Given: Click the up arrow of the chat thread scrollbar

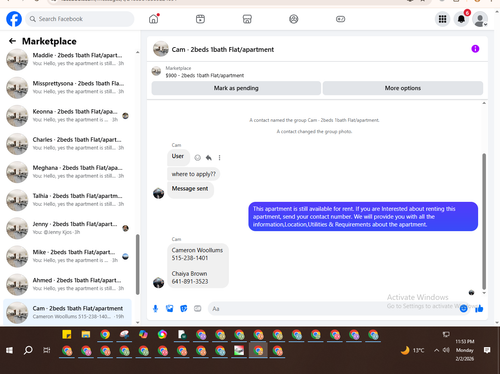Looking at the screenshot, I should click(x=484, y=103).
